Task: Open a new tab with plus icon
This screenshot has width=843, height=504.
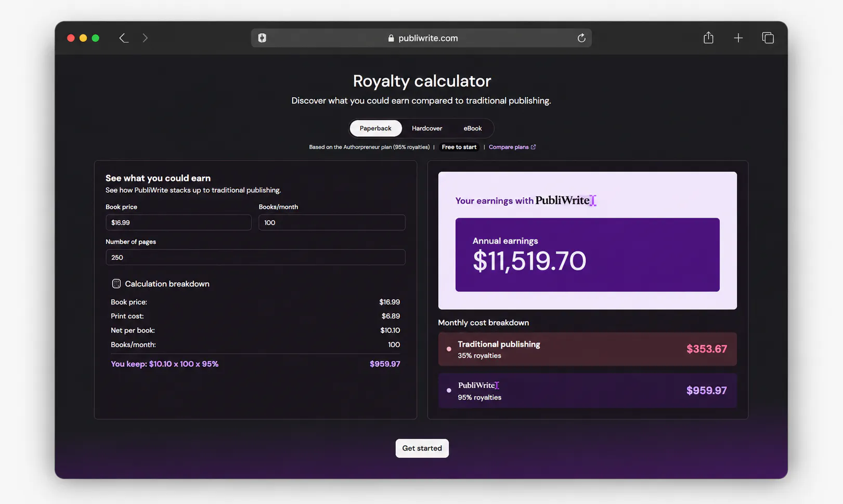Action: pos(738,38)
